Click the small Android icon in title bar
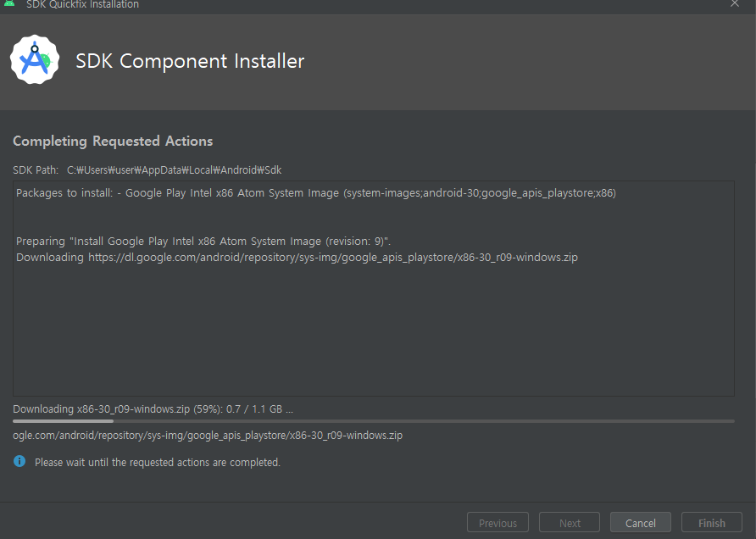Viewport: 756px width, 539px height. tap(9, 3)
